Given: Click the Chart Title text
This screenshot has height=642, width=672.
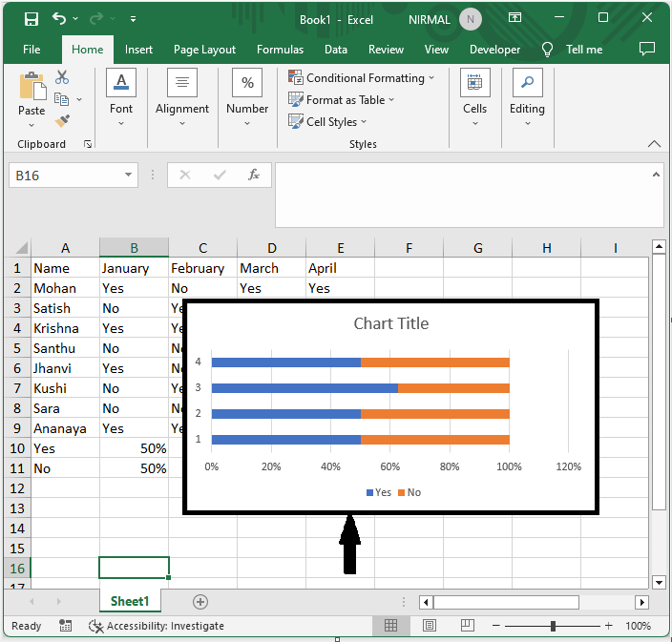Looking at the screenshot, I should [x=390, y=323].
